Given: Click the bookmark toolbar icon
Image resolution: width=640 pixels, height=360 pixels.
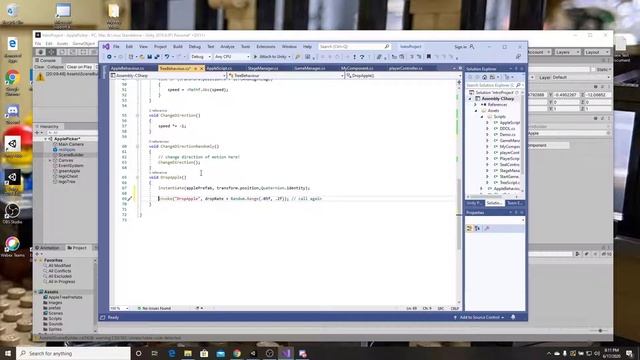Looking at the screenshot, I should point(429,57).
